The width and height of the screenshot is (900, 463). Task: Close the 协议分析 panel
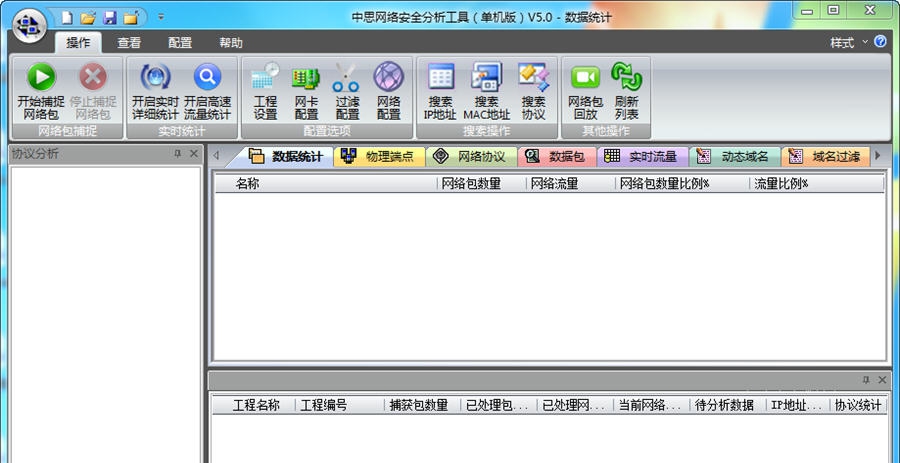click(193, 154)
